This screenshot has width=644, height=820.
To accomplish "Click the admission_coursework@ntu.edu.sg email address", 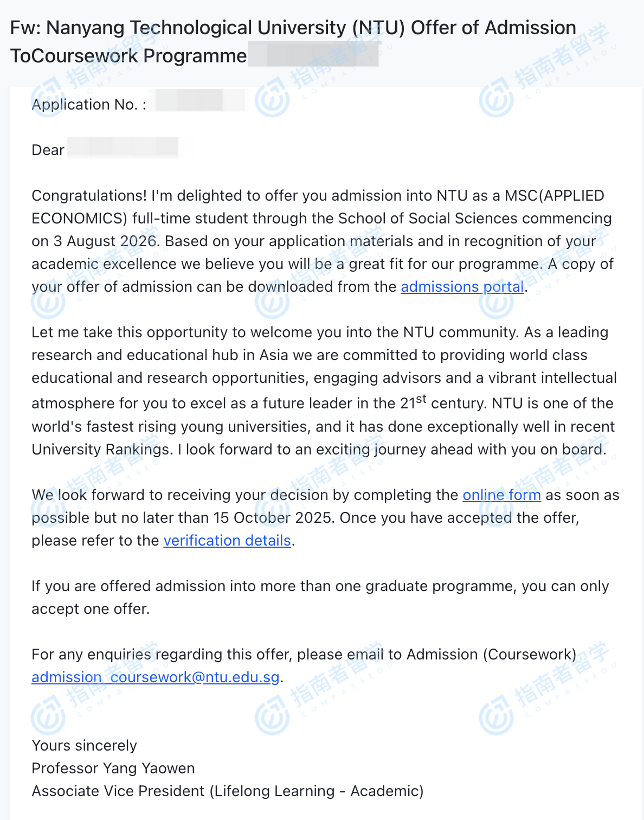I will click(156, 677).
